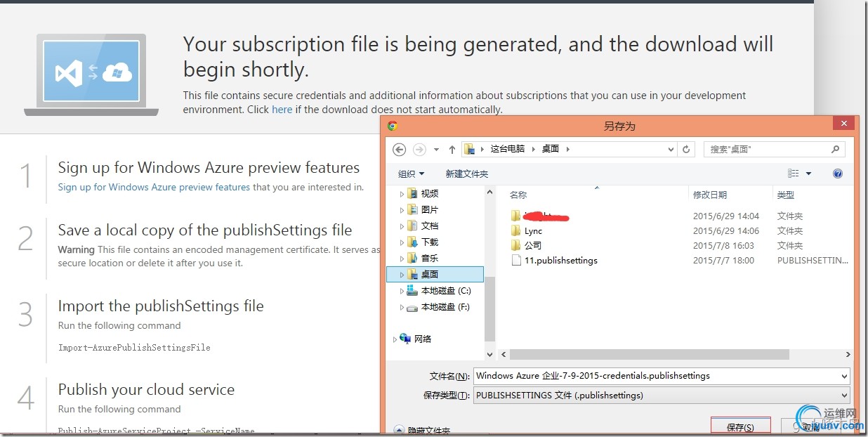The width and height of the screenshot is (868, 437).
Task: Click the file list scrollbar right arrow
Action: tap(848, 355)
